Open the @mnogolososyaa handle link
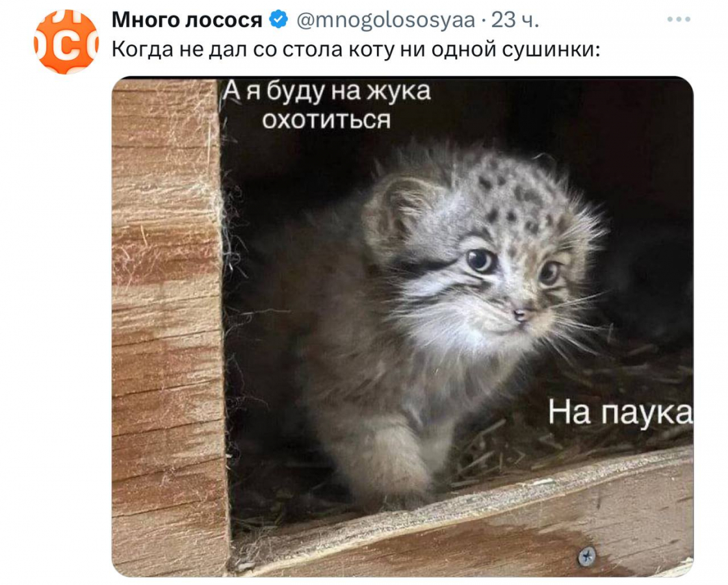This screenshot has height=585, width=728. (385, 20)
